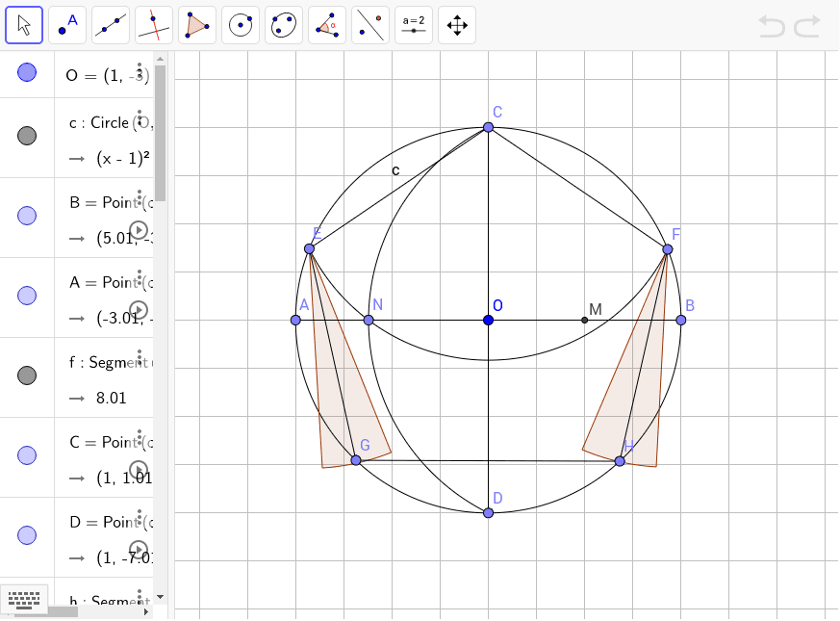The width and height of the screenshot is (840, 621).
Task: Click center point O in graphics
Action: (x=488, y=321)
